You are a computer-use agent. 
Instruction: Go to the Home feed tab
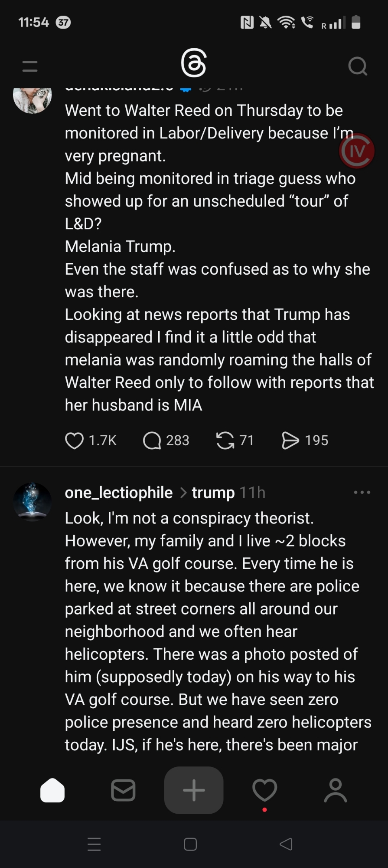click(x=52, y=790)
